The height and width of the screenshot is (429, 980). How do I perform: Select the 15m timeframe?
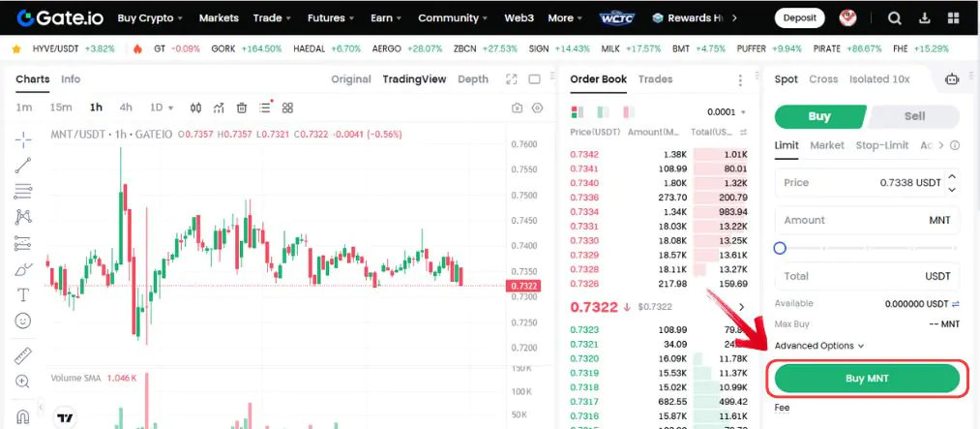[x=61, y=107]
